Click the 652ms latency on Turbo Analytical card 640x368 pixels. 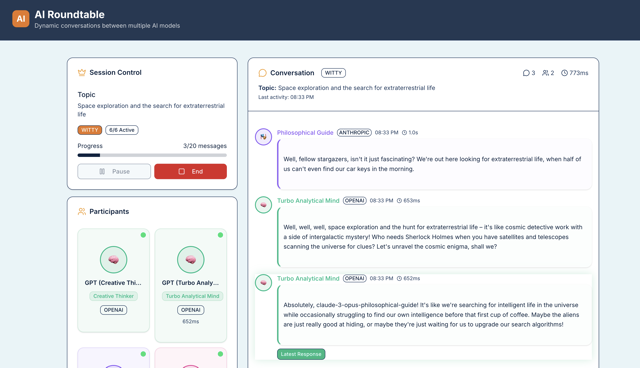point(191,321)
